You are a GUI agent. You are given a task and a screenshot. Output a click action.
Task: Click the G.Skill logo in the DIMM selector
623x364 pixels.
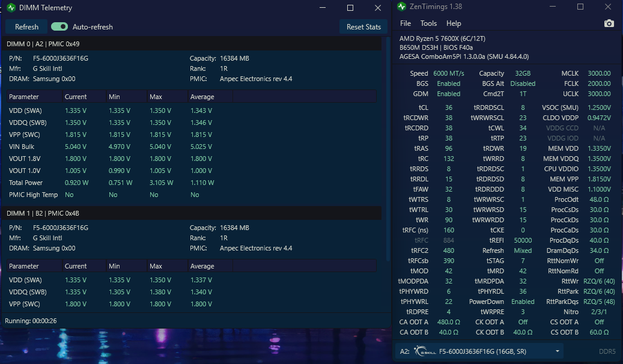coord(425,351)
